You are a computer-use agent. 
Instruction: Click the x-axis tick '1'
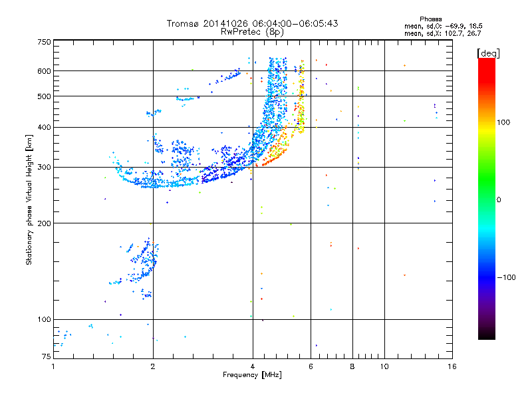[x=53, y=366]
